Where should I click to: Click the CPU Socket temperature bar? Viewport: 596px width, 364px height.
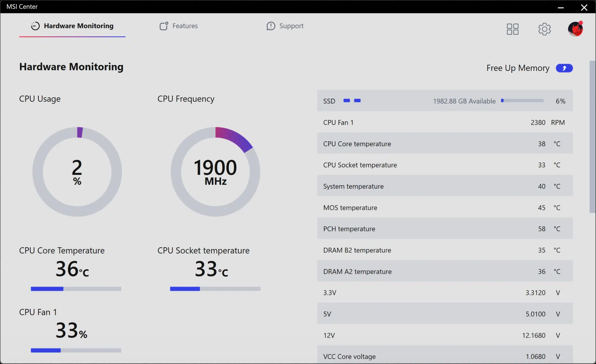(x=215, y=289)
